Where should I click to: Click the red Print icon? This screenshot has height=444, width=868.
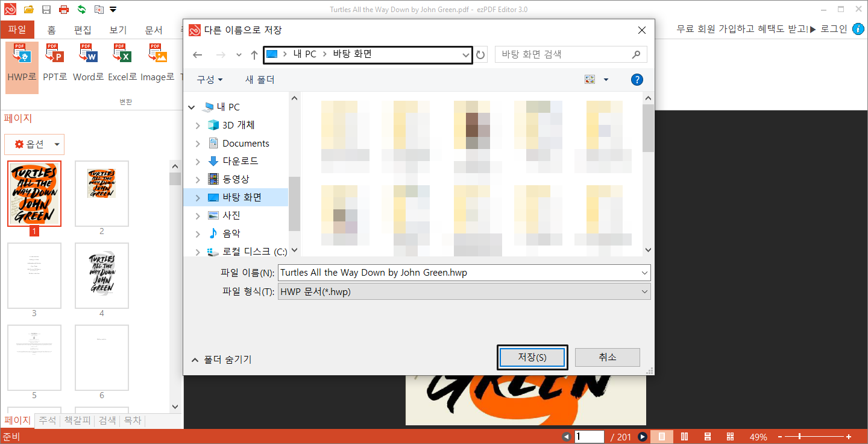64,10
